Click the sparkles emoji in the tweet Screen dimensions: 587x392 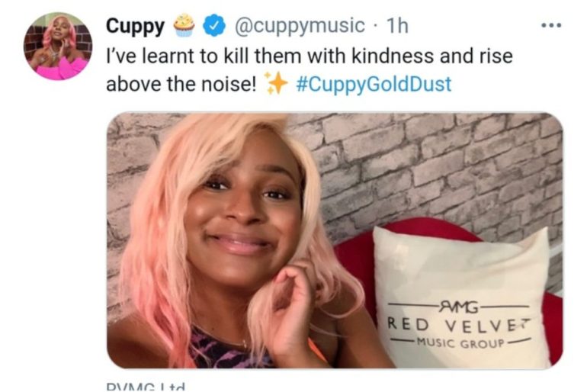(276, 83)
